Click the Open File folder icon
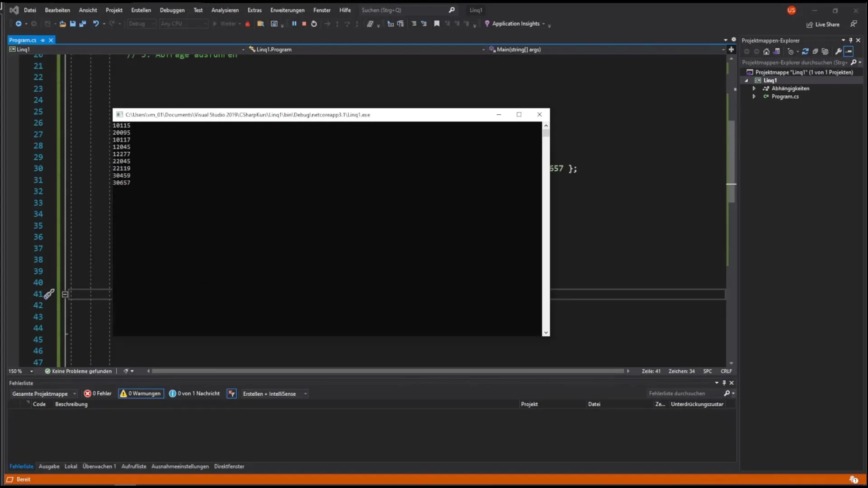 pyautogui.click(x=63, y=24)
